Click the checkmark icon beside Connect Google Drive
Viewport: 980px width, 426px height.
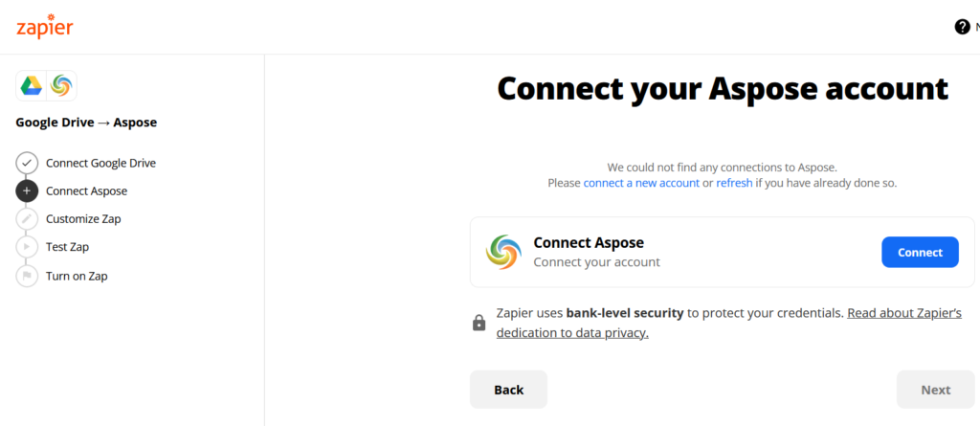(x=27, y=163)
